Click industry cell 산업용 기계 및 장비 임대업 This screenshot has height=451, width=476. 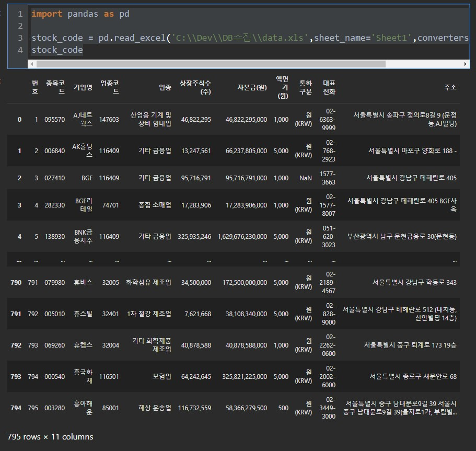coord(151,119)
